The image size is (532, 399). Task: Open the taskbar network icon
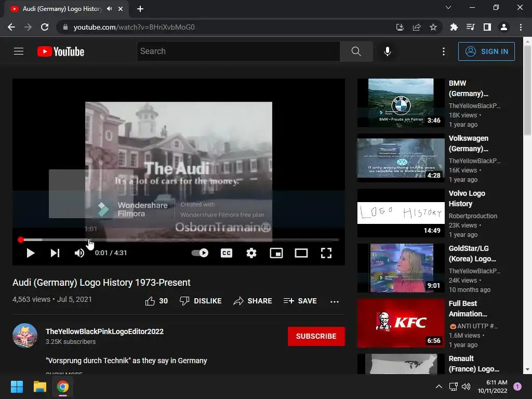(x=453, y=387)
